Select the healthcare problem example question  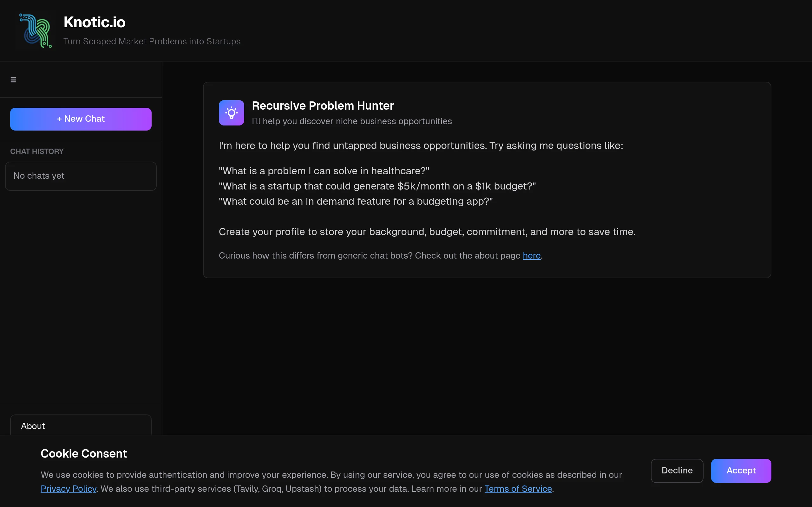(324, 171)
